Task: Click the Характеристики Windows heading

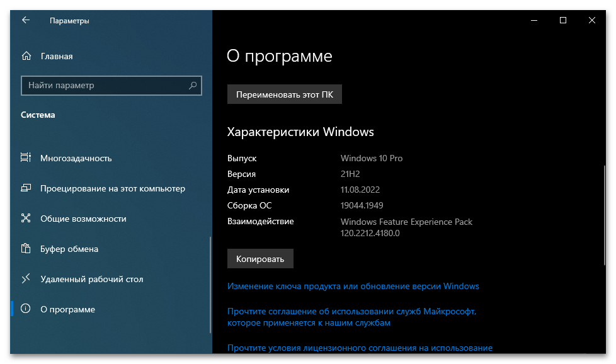Action: pyautogui.click(x=300, y=132)
